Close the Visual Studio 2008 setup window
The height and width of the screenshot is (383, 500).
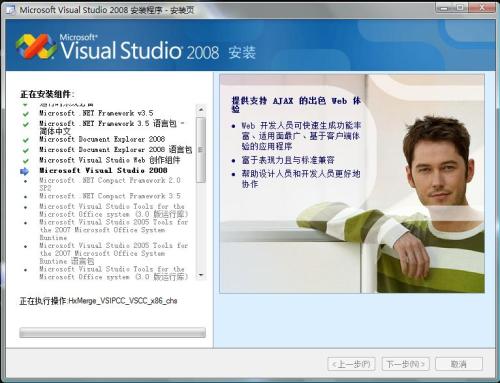482,8
